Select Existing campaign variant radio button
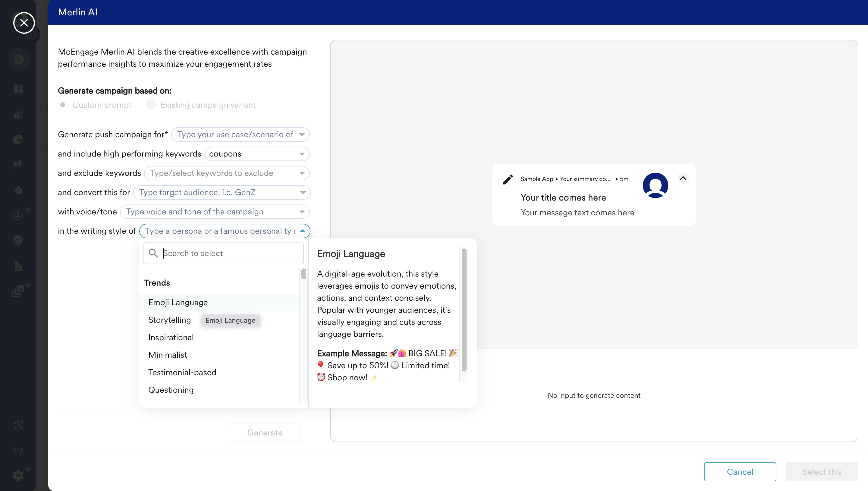The width and height of the screenshot is (868, 491). [x=151, y=105]
